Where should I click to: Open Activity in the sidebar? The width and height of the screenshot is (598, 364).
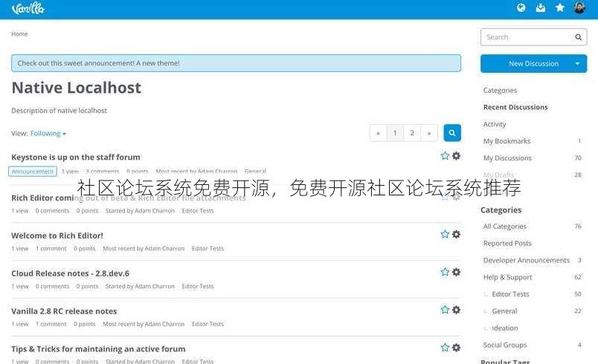click(495, 124)
